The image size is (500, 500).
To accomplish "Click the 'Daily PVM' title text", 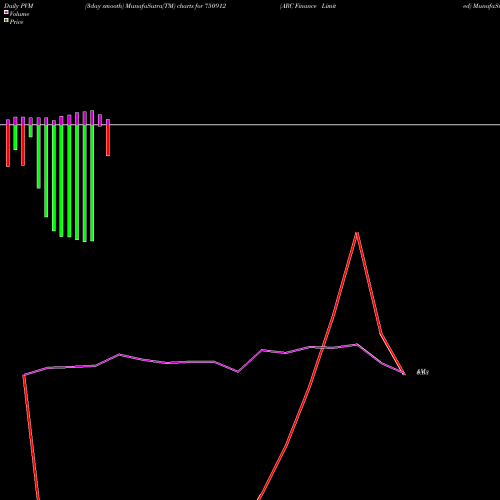I will (19, 6).
